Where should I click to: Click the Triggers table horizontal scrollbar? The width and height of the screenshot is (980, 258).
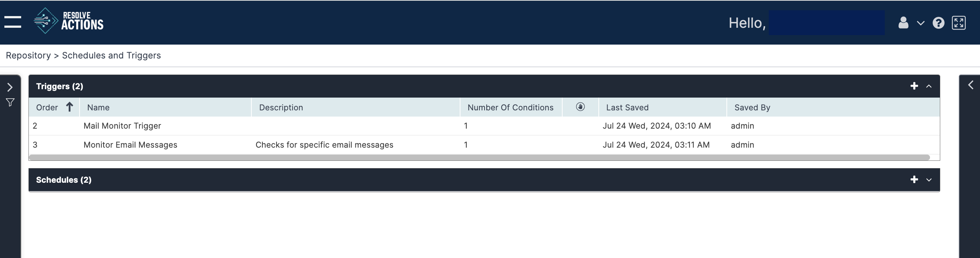coord(479,158)
